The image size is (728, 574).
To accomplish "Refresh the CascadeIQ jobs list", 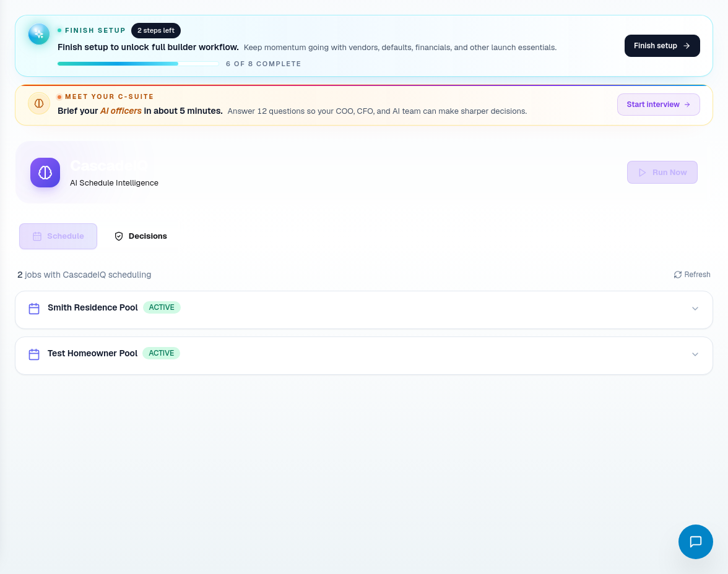I will 692,275.
